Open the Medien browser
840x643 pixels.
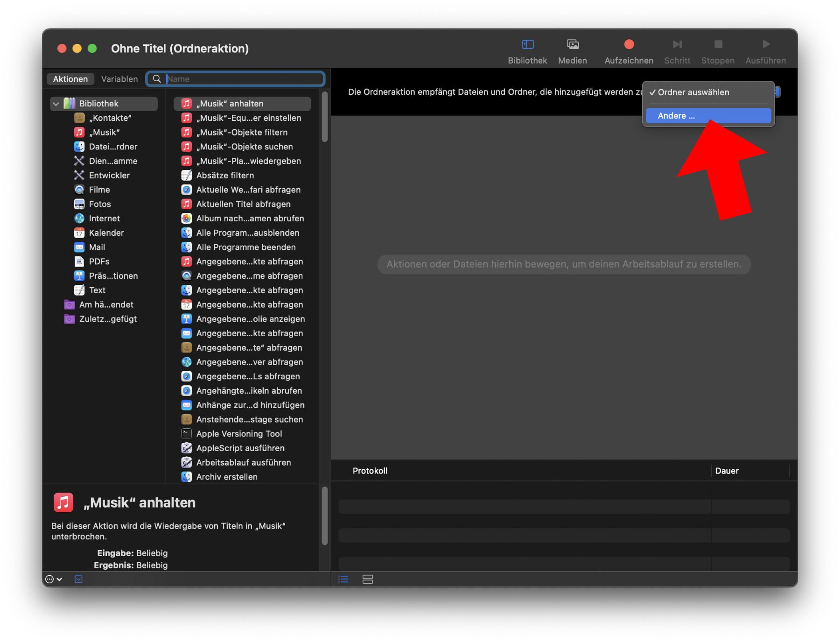pyautogui.click(x=572, y=44)
